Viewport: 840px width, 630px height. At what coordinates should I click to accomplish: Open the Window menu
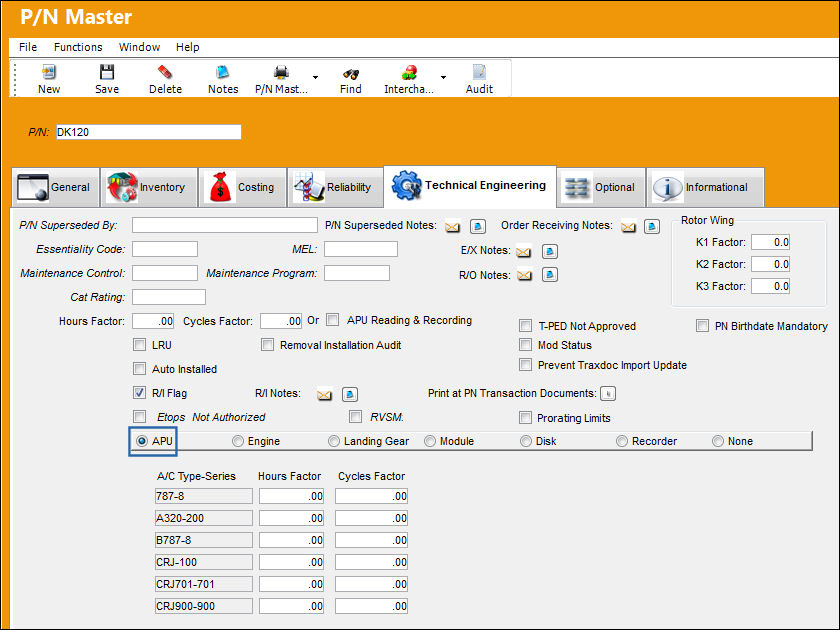click(139, 47)
